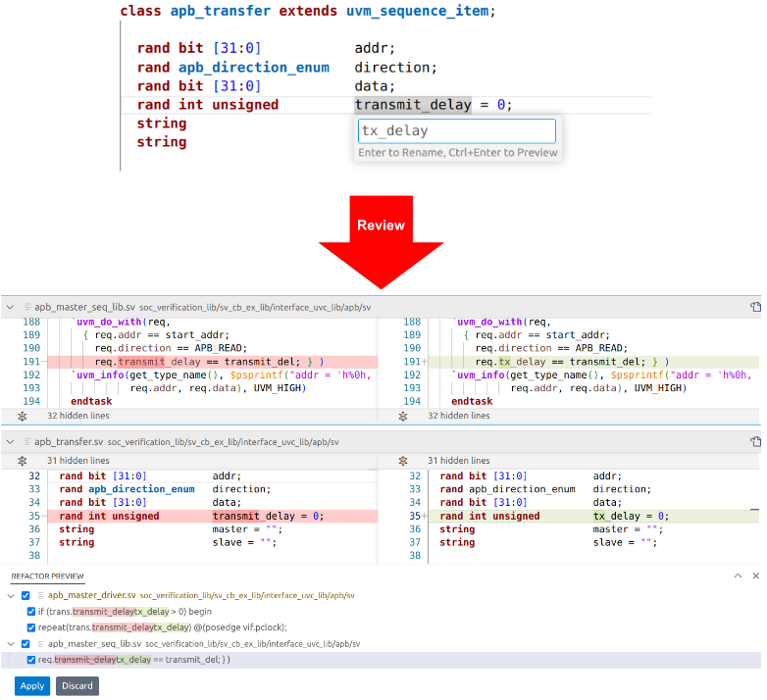The image size is (767, 700).
Task: Select the REFACTOR PREVIEW tab
Action: (x=47, y=576)
